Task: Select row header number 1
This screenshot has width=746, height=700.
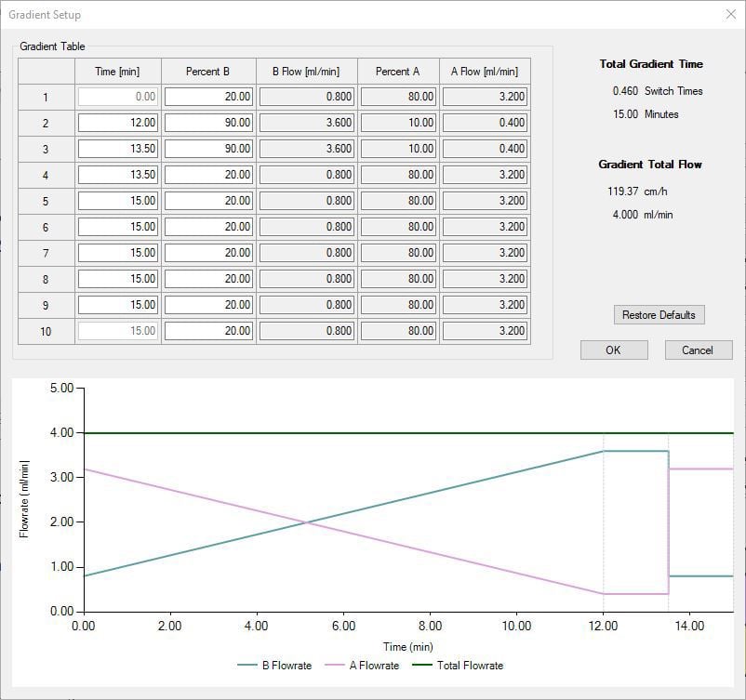Action: coord(47,98)
